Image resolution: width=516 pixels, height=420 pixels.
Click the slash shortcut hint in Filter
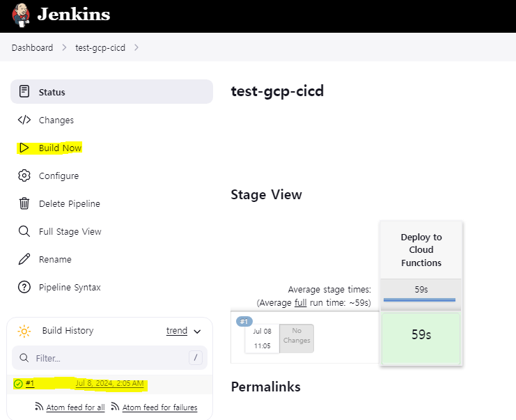tap(196, 357)
